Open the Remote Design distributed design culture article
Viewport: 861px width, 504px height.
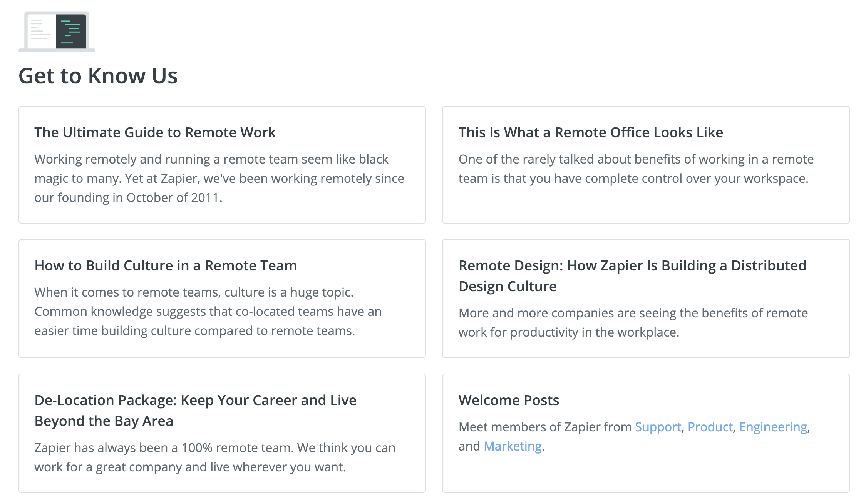coord(632,276)
